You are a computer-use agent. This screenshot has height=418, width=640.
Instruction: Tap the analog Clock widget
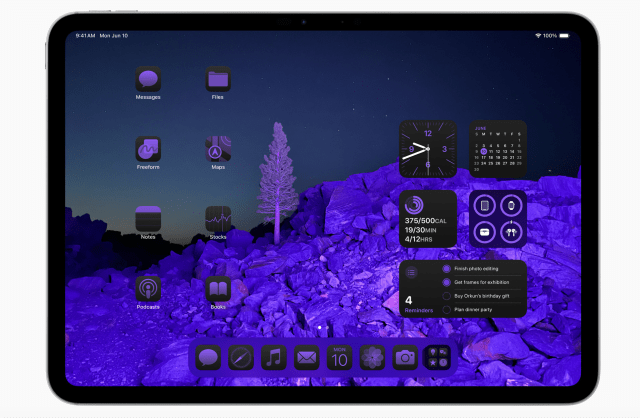(x=428, y=149)
